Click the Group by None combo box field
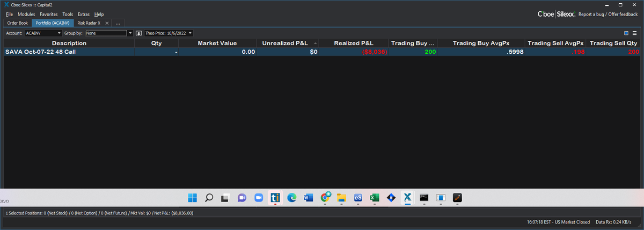Image resolution: width=644 pixels, height=230 pixels. coord(106,33)
